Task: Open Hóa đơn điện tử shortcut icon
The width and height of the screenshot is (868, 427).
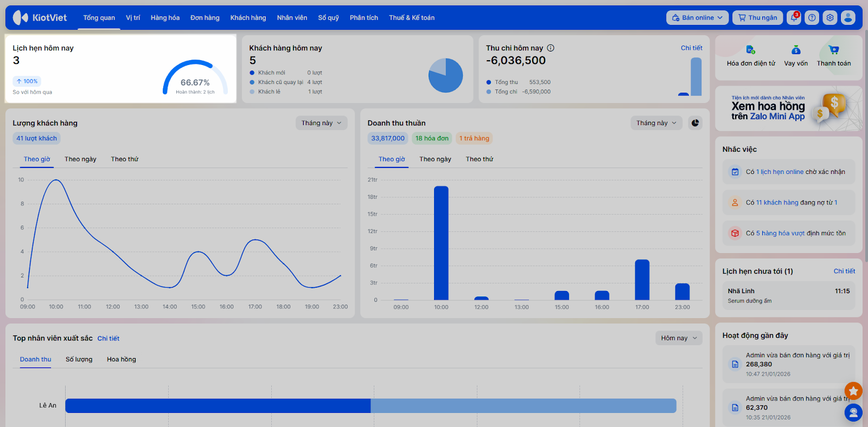Action: [750, 50]
